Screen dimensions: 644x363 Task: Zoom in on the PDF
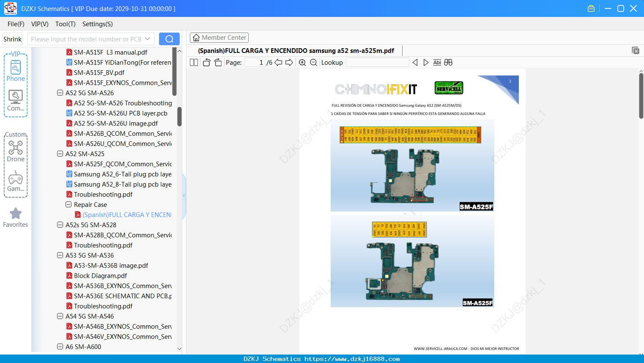(x=302, y=63)
